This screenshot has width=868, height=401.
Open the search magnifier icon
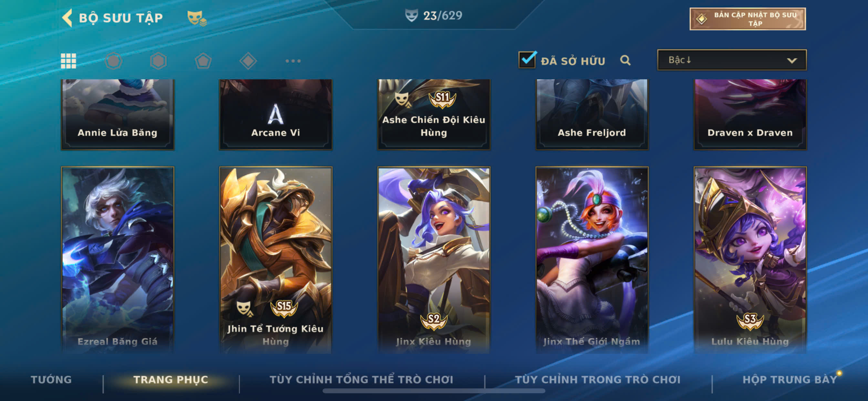click(x=625, y=60)
